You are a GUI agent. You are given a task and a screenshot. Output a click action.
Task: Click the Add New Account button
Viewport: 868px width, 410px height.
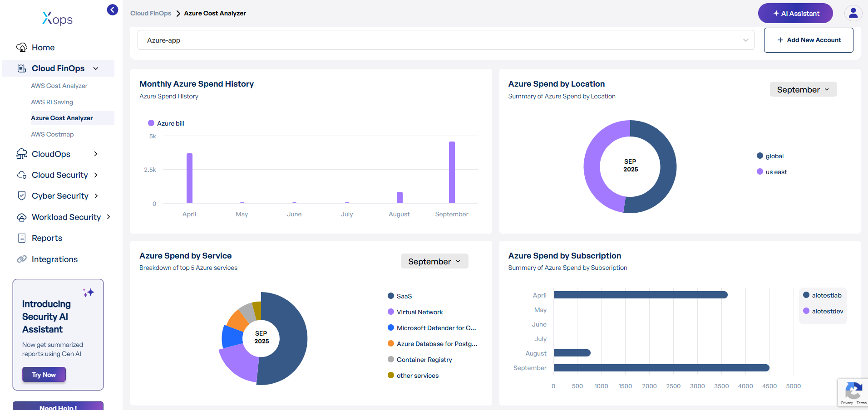point(808,40)
